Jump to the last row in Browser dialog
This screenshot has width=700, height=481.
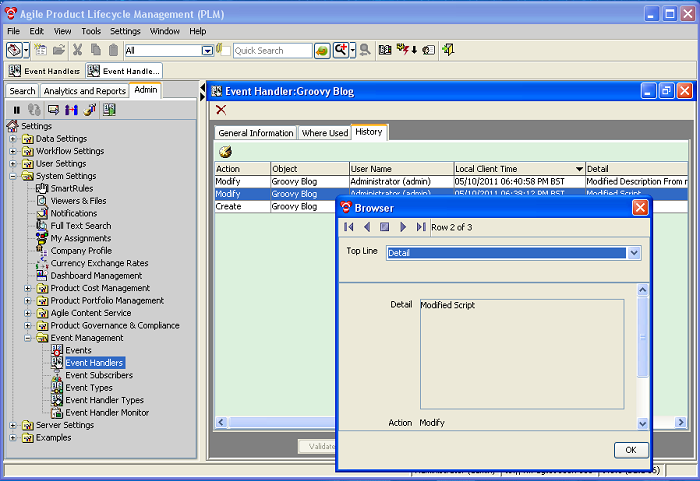[421, 227]
